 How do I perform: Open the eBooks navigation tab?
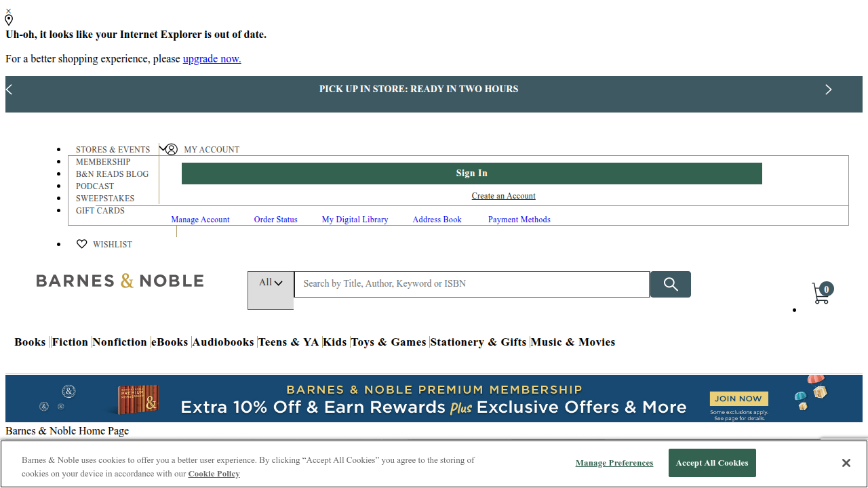pos(170,342)
